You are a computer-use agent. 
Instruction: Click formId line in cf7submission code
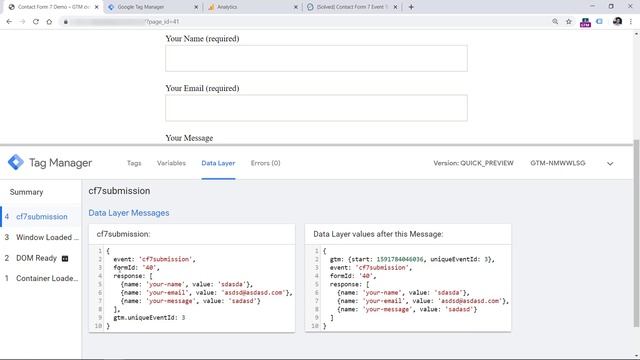(136, 268)
